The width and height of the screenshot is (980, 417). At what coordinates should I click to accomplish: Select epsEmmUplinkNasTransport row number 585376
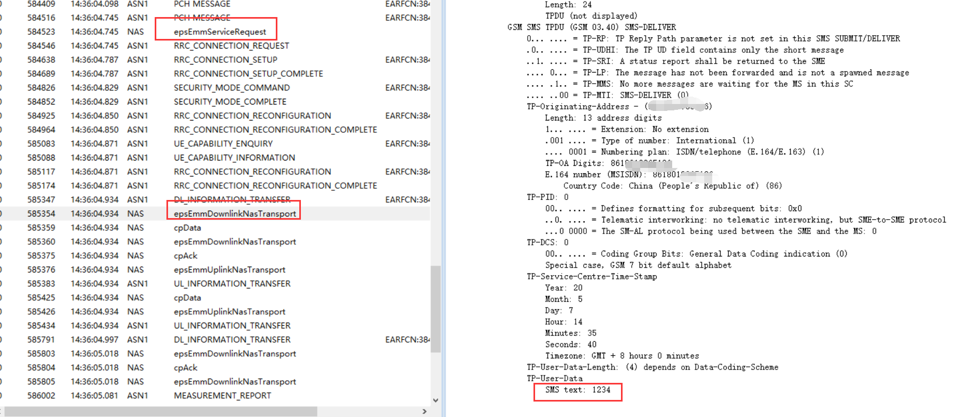tap(215, 269)
